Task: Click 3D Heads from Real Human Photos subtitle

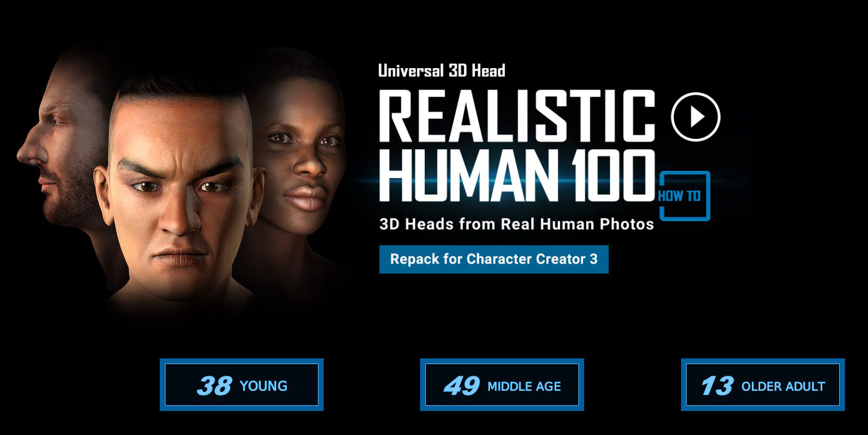Action: click(517, 224)
